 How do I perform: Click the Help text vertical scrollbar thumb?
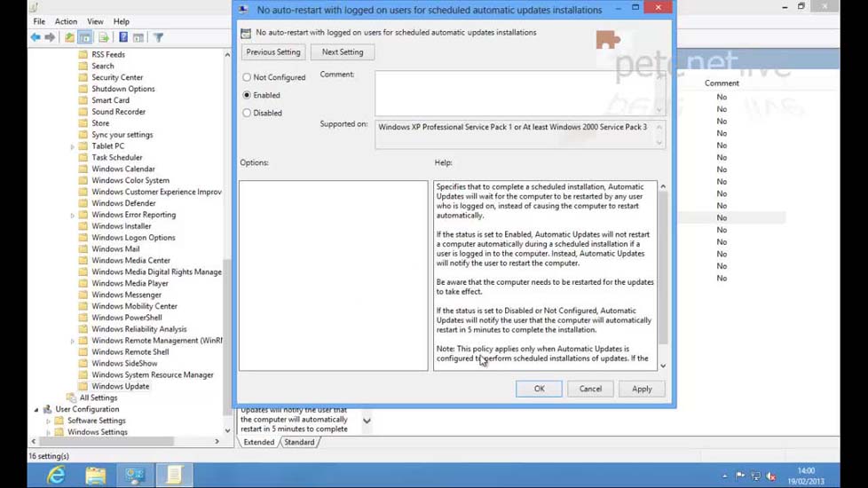pyautogui.click(x=663, y=268)
